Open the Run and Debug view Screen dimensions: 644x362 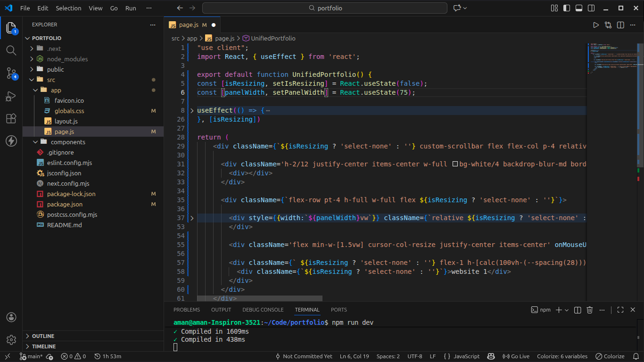coord(11,96)
